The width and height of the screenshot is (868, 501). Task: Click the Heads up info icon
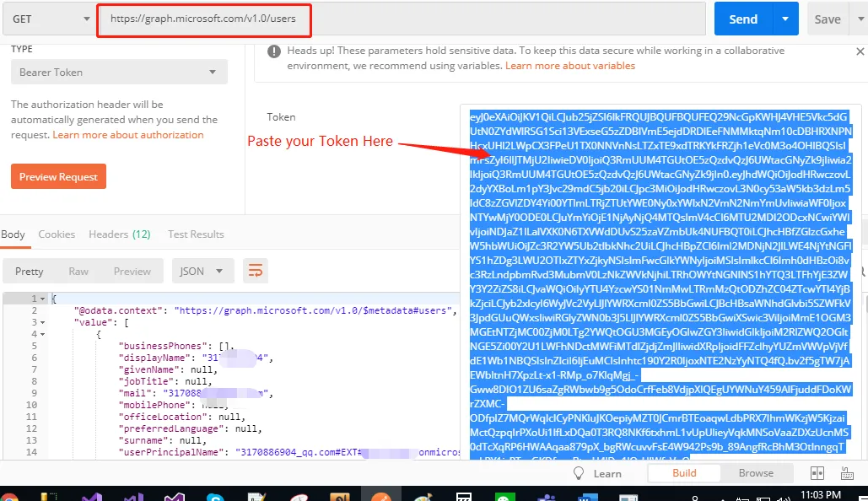click(274, 51)
